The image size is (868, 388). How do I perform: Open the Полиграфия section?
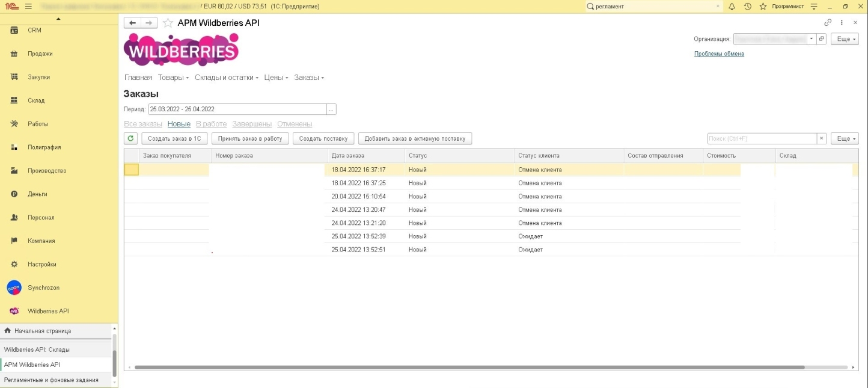click(44, 147)
